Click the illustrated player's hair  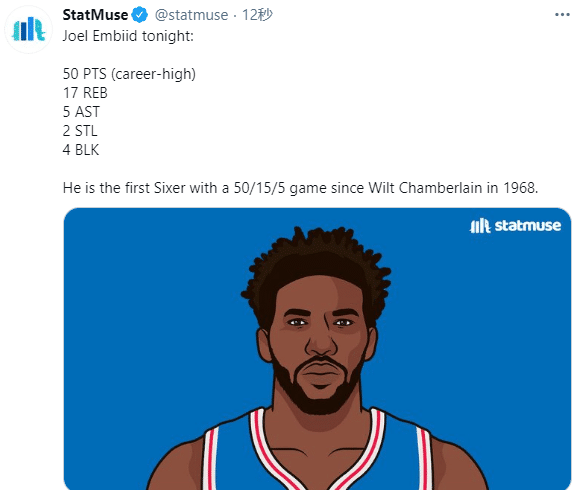click(x=316, y=257)
